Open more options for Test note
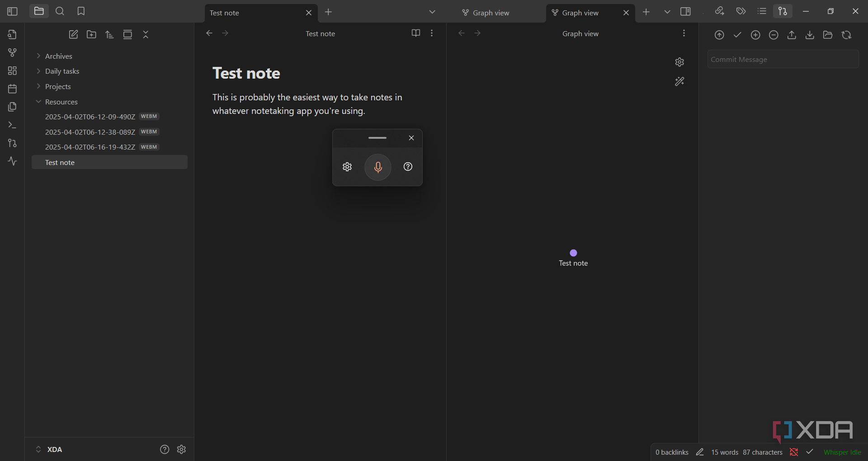Screen dimensions: 868x461 [432, 33]
